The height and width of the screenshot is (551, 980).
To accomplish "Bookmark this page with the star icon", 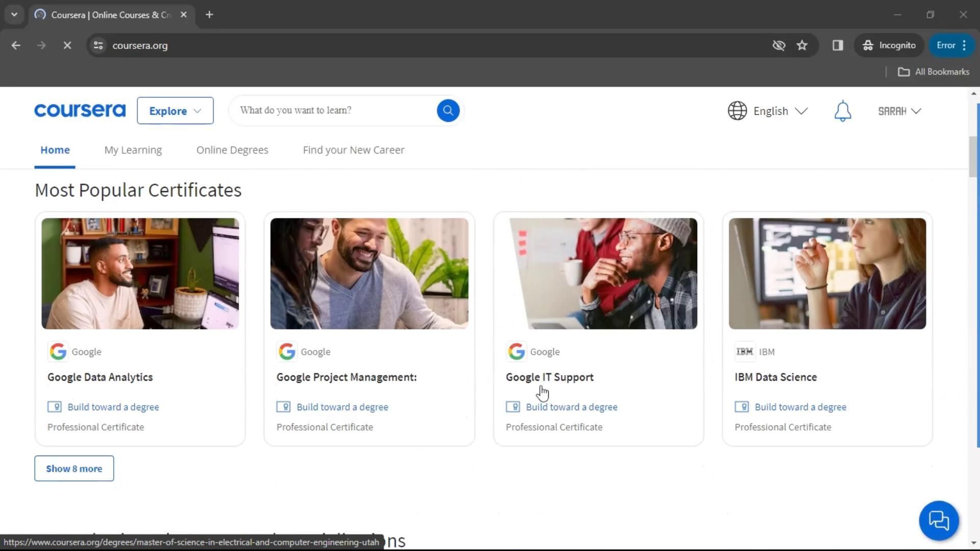I will click(802, 45).
